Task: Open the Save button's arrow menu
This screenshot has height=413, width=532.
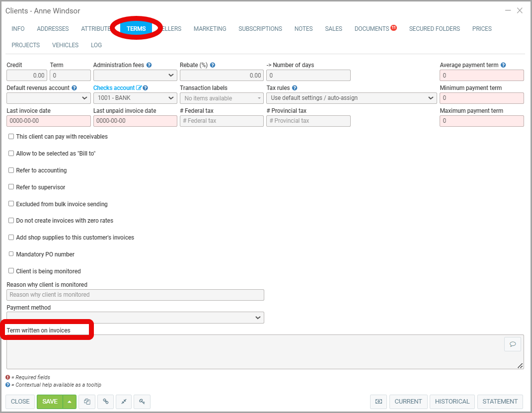Action: coord(70,402)
